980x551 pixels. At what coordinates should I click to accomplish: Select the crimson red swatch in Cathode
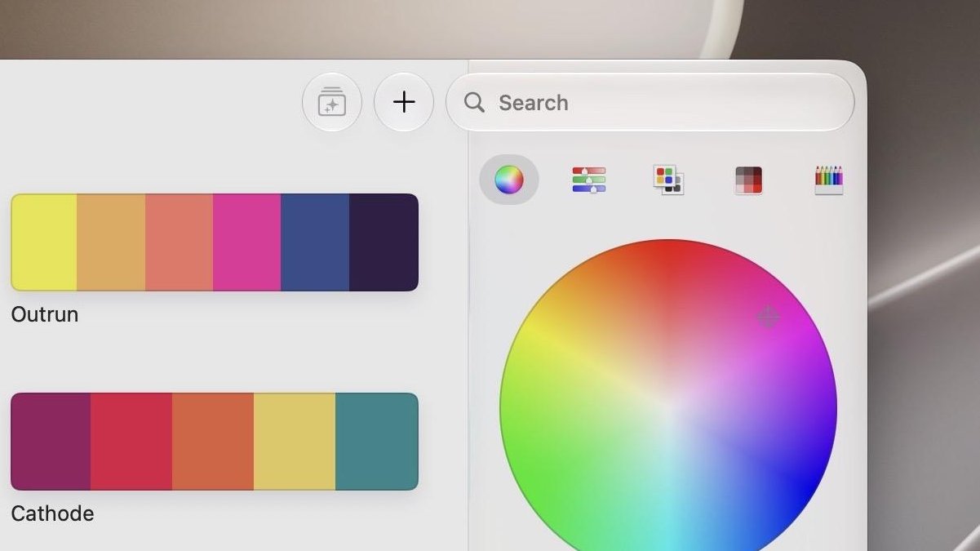point(131,442)
